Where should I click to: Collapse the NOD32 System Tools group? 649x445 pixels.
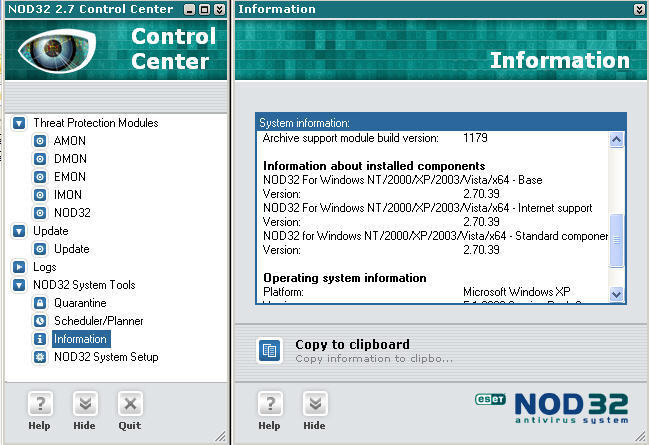[x=19, y=285]
